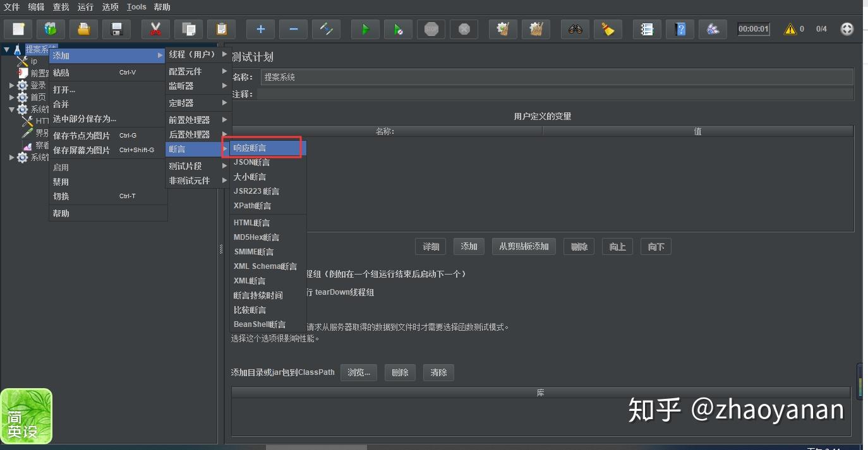Viewport: 868px width, 450px height.
Task: Save the test plan via save icon
Action: (x=117, y=28)
